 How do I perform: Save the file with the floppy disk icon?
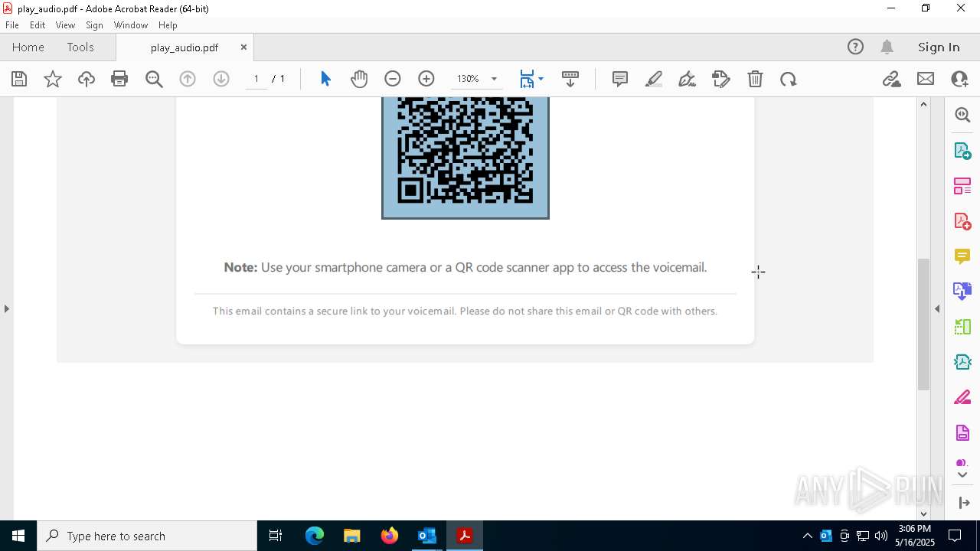(x=19, y=79)
